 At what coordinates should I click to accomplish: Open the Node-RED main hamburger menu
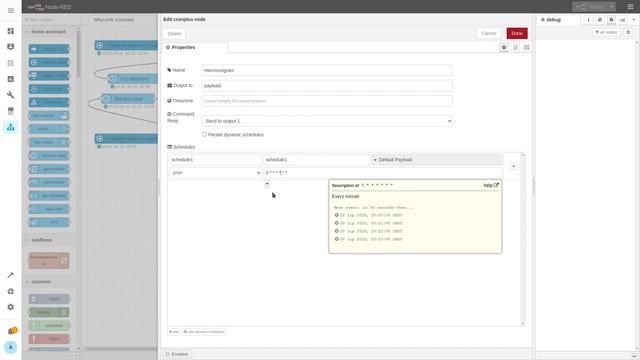tap(631, 7)
